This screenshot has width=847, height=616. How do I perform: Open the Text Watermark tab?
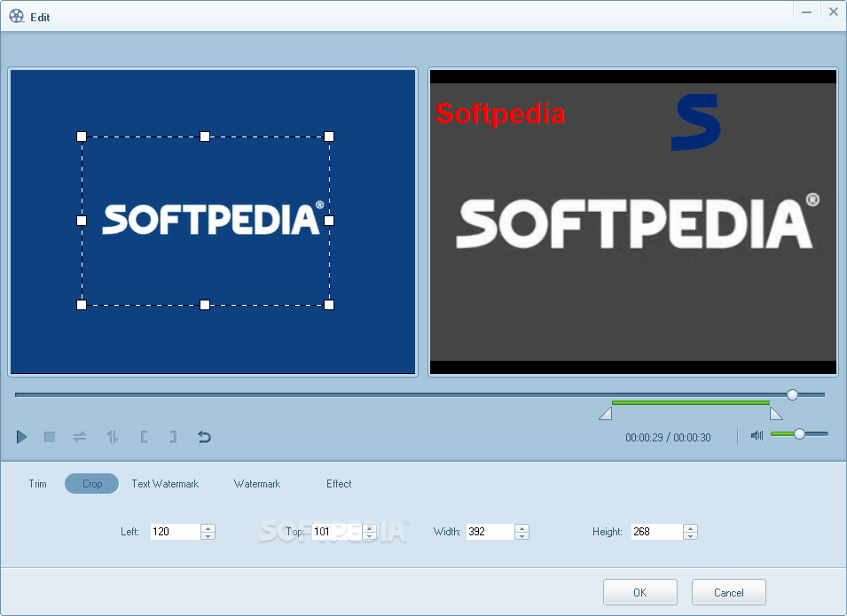pyautogui.click(x=165, y=484)
